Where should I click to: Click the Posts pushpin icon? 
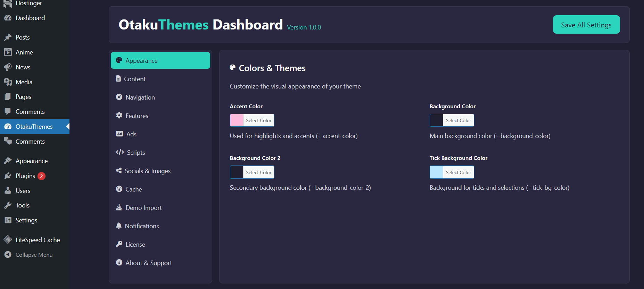pyautogui.click(x=8, y=37)
